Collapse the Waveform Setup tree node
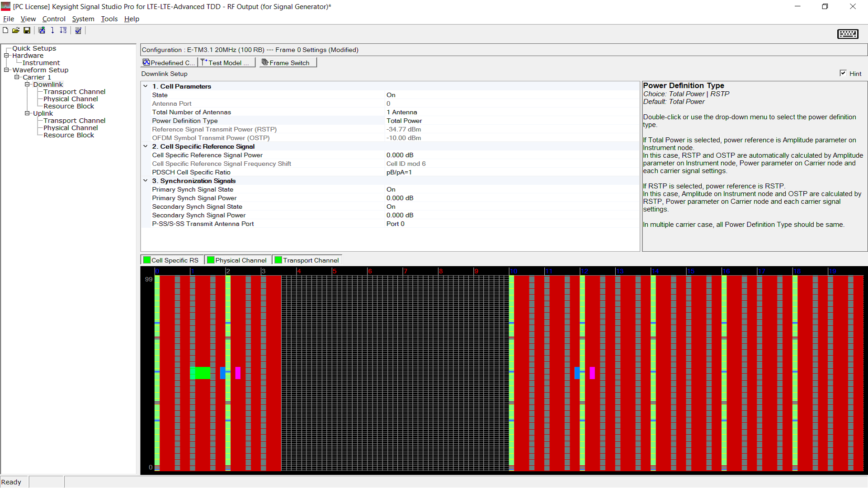Screen dimensions: 868x488 (7, 70)
